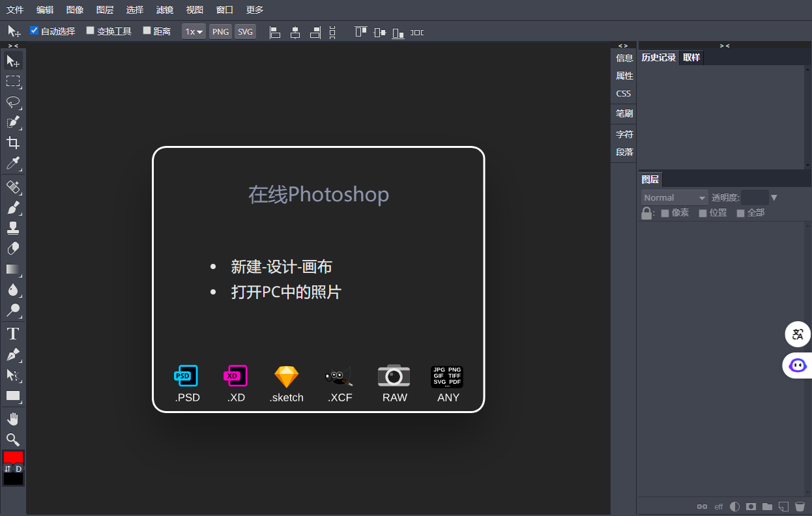812x516 pixels.
Task: Select the Zoom magnifier tool
Action: point(13,439)
